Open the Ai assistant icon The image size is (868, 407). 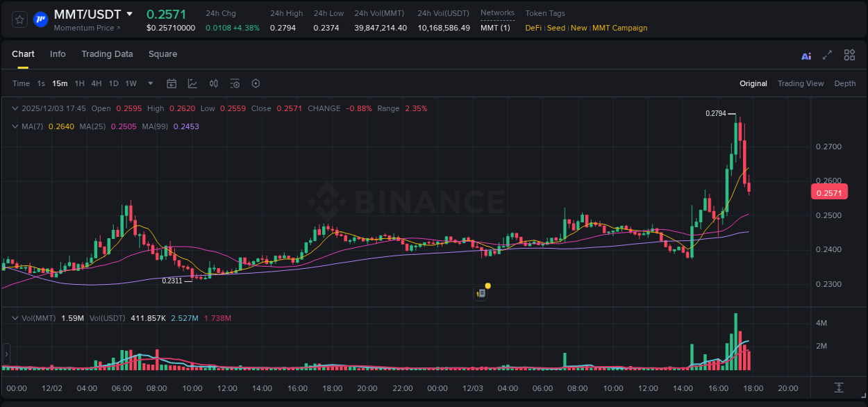point(806,55)
